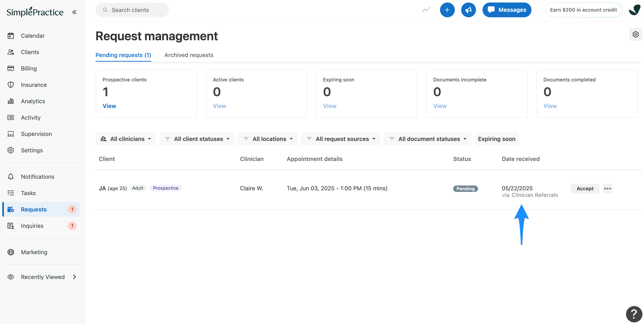
Task: Click the Client column header
Action: click(107, 159)
